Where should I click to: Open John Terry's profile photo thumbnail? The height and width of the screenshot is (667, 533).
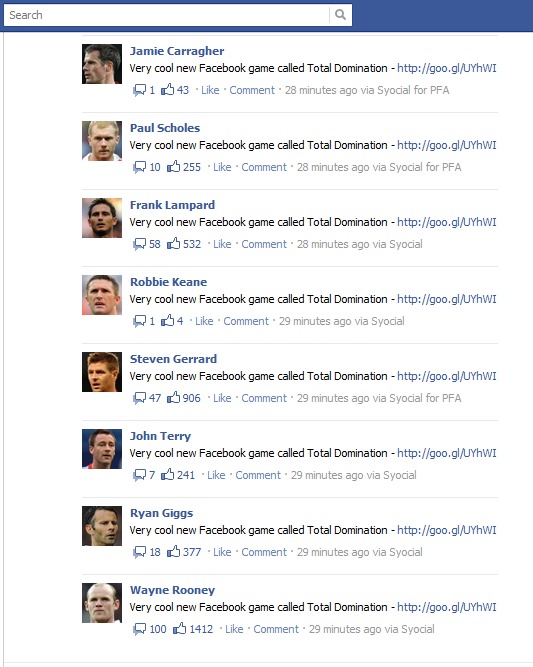[x=102, y=449]
